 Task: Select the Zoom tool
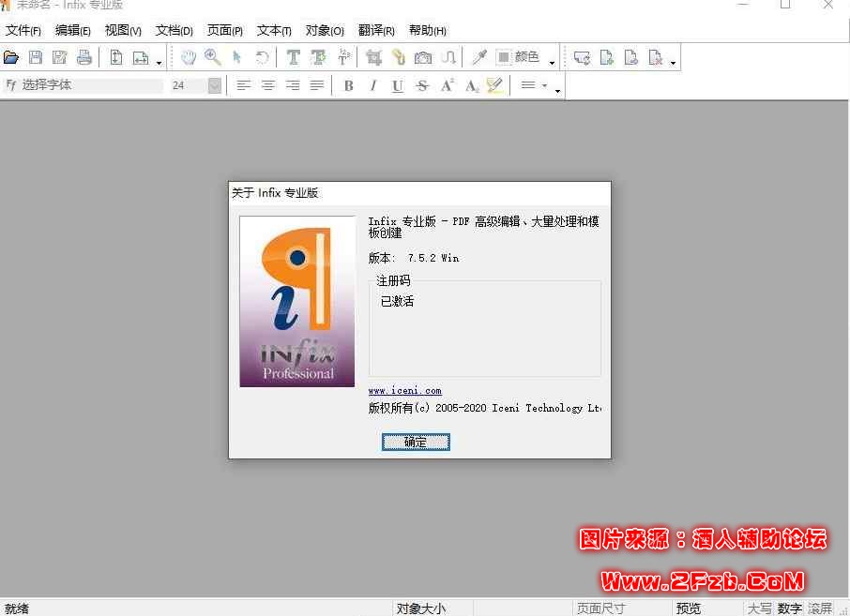tap(212, 56)
